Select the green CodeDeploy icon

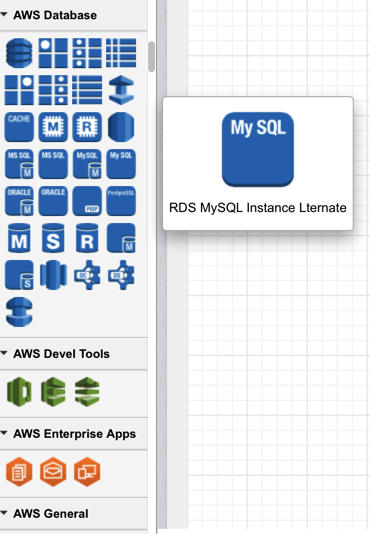tap(53, 392)
